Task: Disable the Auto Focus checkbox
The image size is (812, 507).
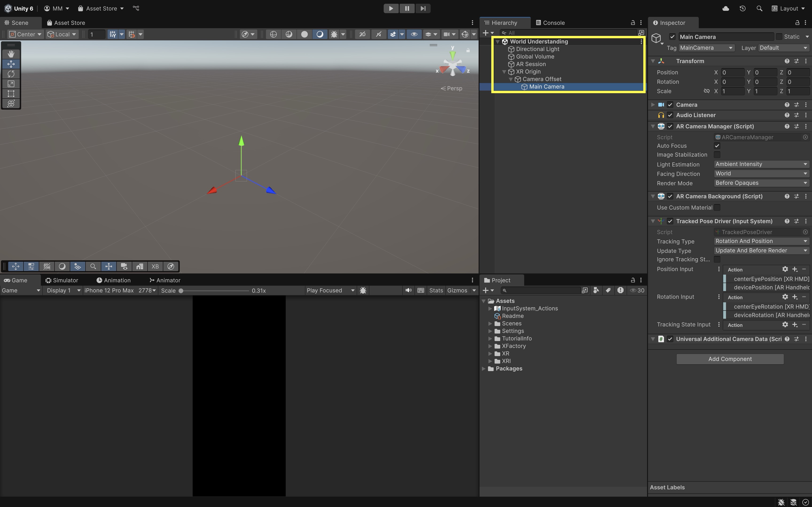Action: [x=717, y=146]
